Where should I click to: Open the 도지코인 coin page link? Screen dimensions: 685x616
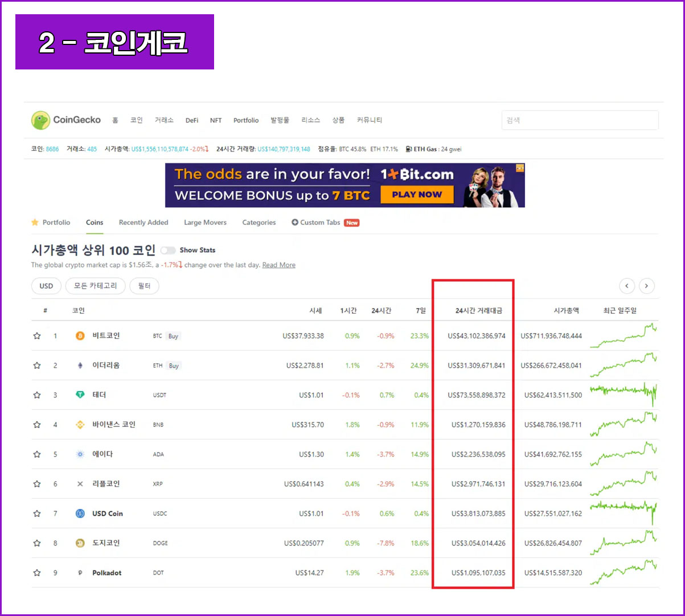[106, 543]
